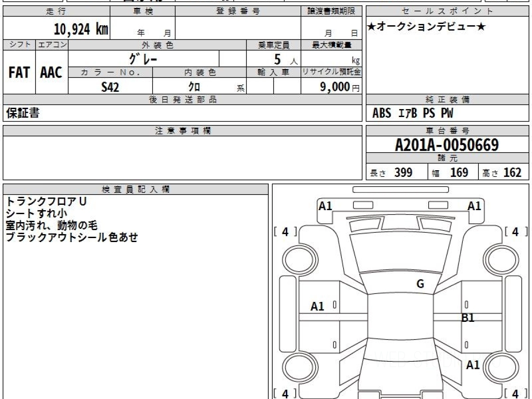The image size is (532, 399).
Task: Click the 輸入車 label
Action: 274,72
